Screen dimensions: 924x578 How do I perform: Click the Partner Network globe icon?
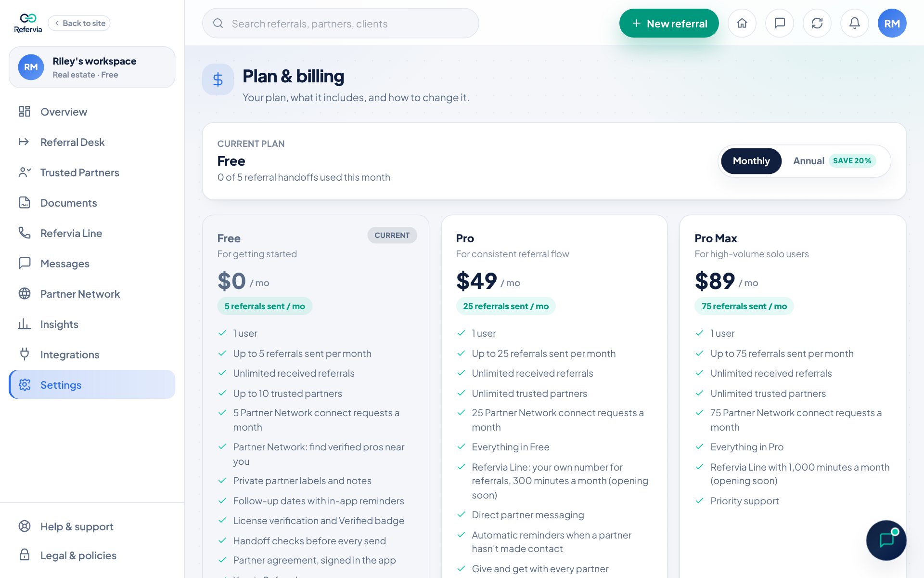point(25,294)
